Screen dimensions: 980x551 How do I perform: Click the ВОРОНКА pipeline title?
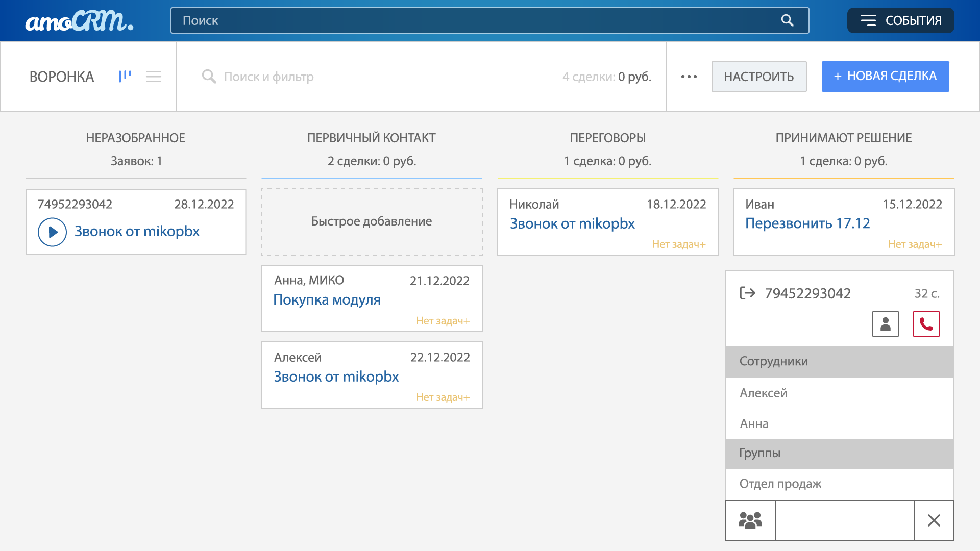[x=62, y=77]
